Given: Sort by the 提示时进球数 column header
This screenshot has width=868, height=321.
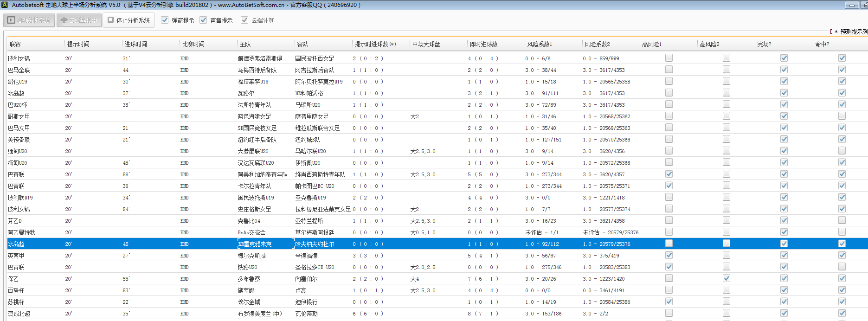Looking at the screenshot, I should tap(375, 44).
